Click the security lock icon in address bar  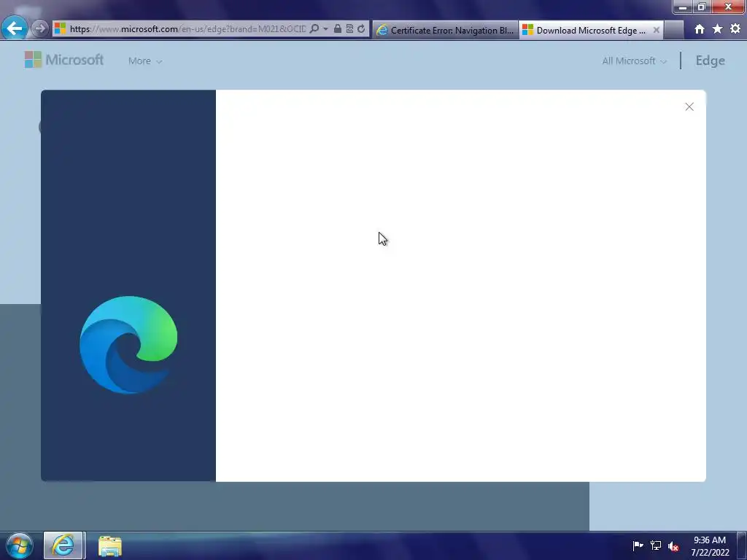337,28
